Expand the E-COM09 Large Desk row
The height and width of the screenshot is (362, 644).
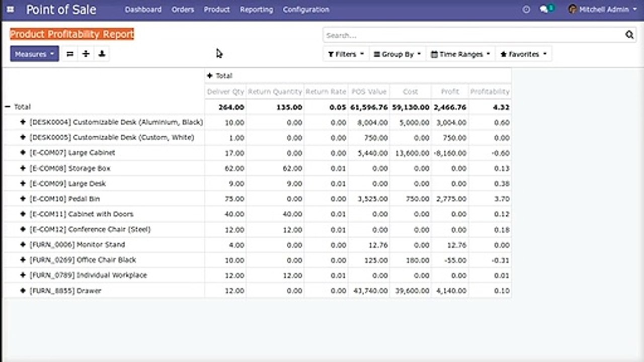(x=23, y=184)
